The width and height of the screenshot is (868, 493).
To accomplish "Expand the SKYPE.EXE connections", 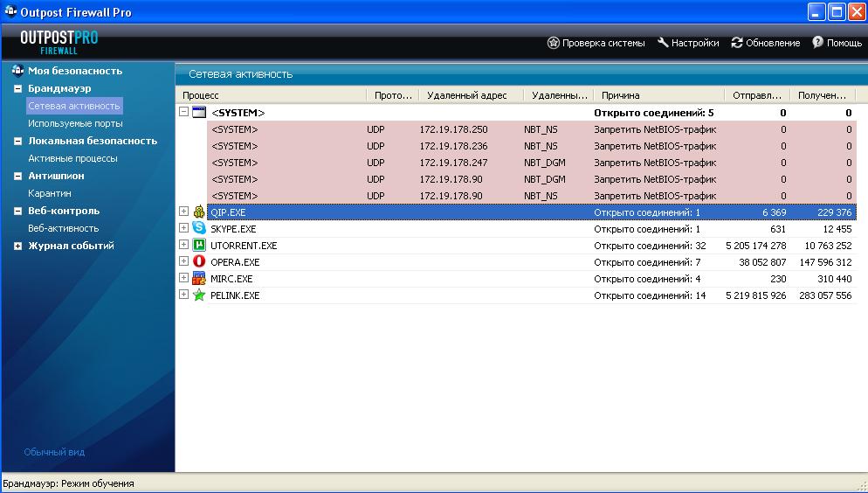I will click(x=183, y=227).
